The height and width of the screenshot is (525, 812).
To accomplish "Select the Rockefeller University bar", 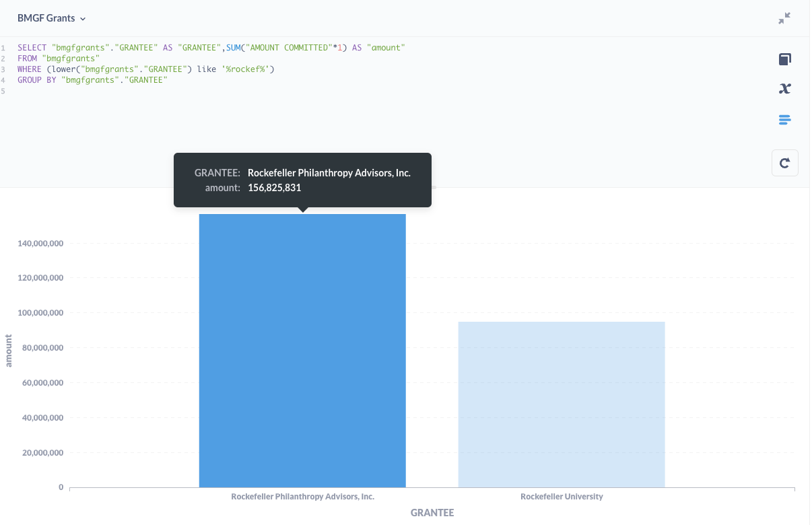I will tap(562, 404).
